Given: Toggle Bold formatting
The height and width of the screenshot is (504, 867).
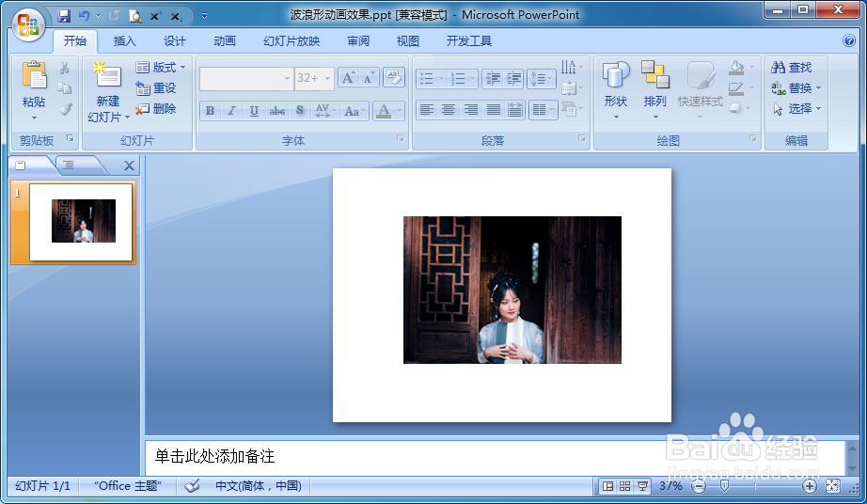Looking at the screenshot, I should [x=210, y=111].
